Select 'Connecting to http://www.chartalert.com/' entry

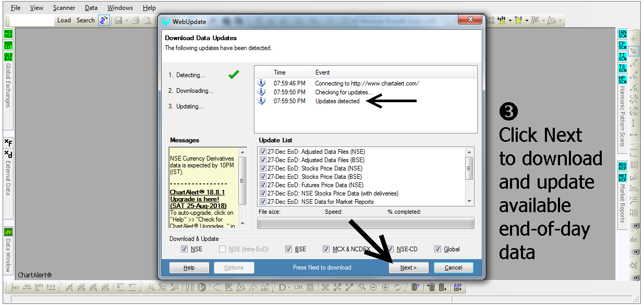(x=367, y=83)
